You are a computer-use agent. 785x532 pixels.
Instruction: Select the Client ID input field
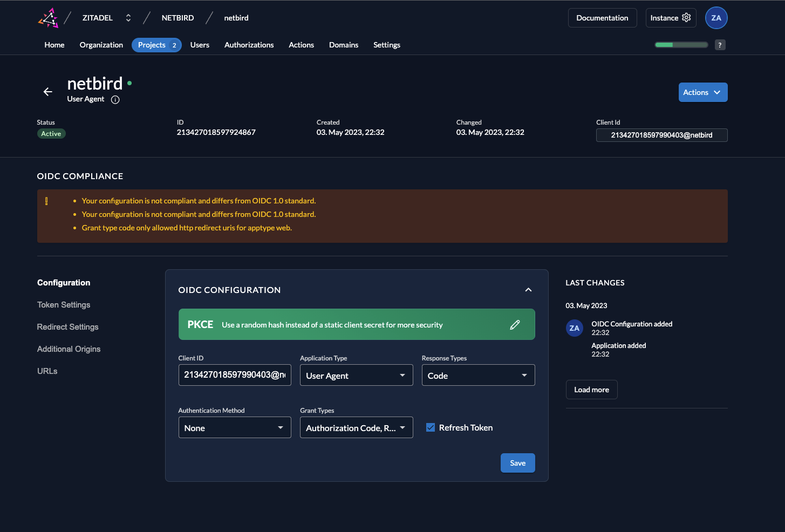click(x=235, y=374)
